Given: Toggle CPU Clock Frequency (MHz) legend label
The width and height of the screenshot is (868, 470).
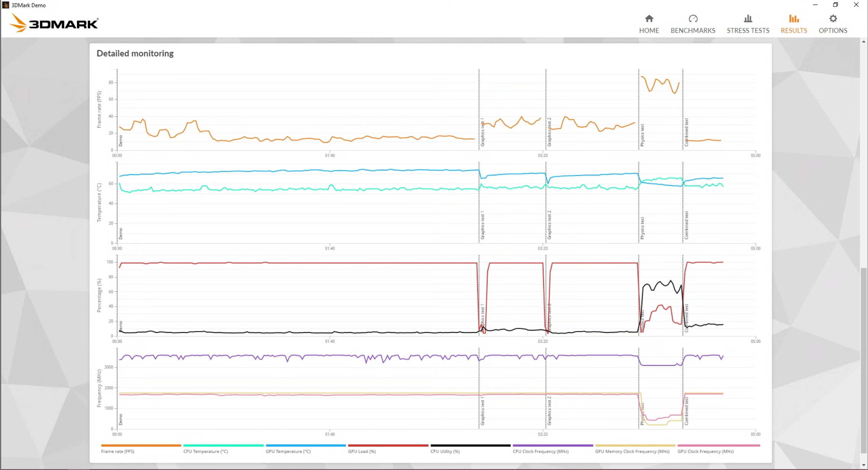Looking at the screenshot, I should click(540, 452).
